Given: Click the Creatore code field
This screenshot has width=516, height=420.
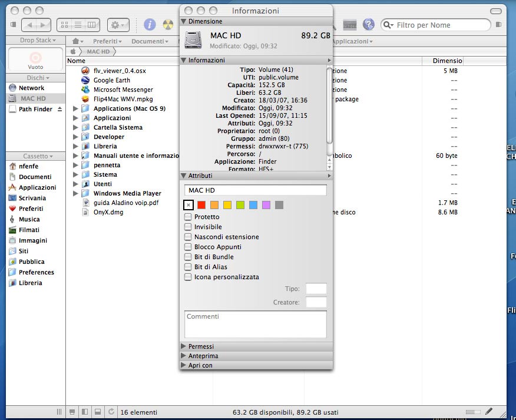Looking at the screenshot, I should 316,302.
